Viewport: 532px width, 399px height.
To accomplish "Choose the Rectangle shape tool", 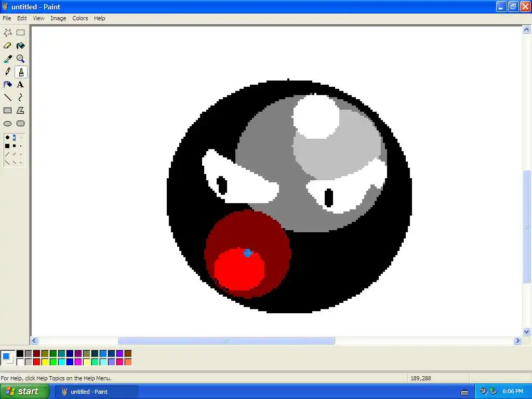I will 7,111.
